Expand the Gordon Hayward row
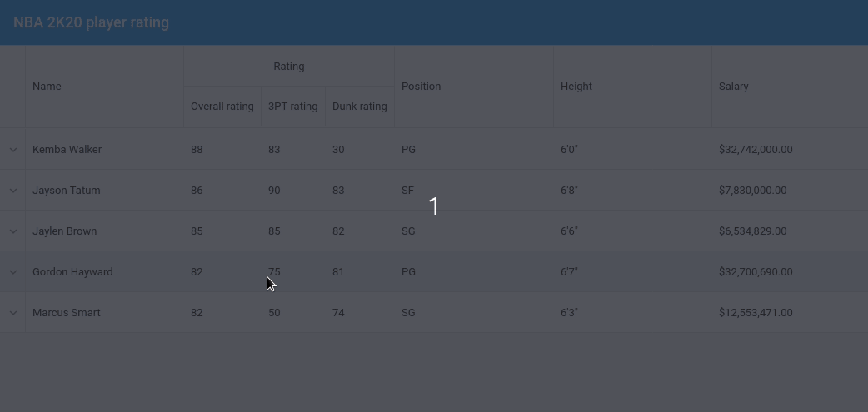The width and height of the screenshot is (868, 412). click(x=12, y=272)
